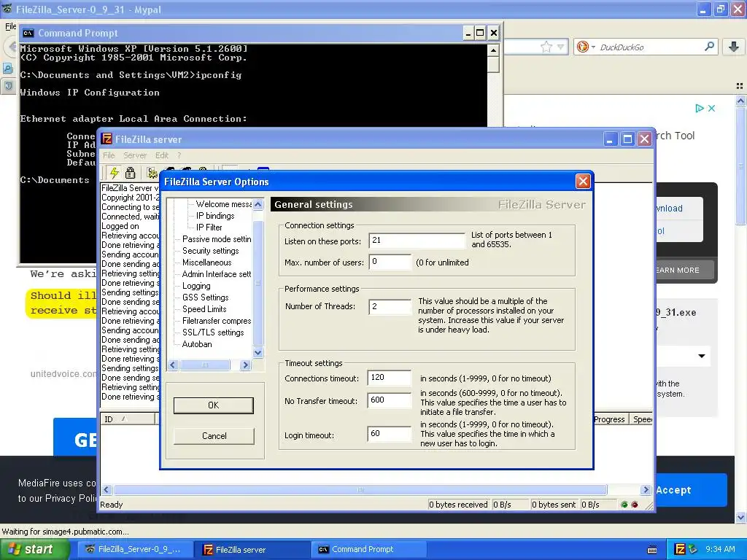Screen dimensions: 747x560
Task: Click Cancel in FileZilla Server Options
Action: [214, 436]
